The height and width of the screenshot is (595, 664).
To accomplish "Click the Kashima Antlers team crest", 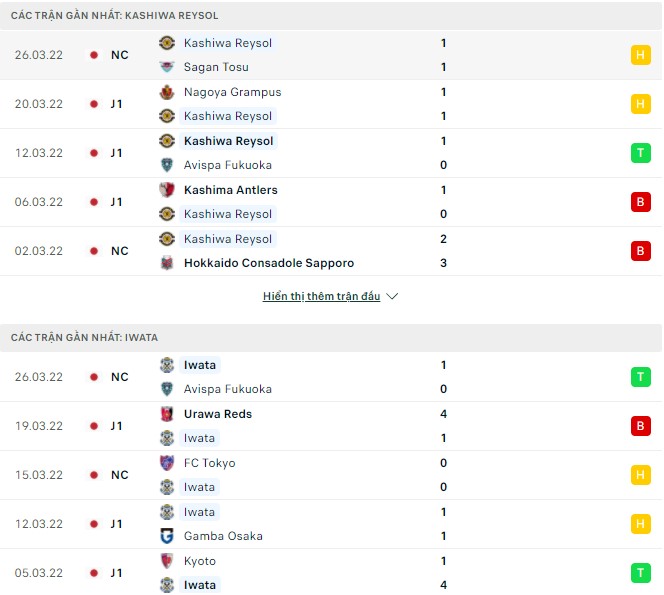I will point(167,190).
